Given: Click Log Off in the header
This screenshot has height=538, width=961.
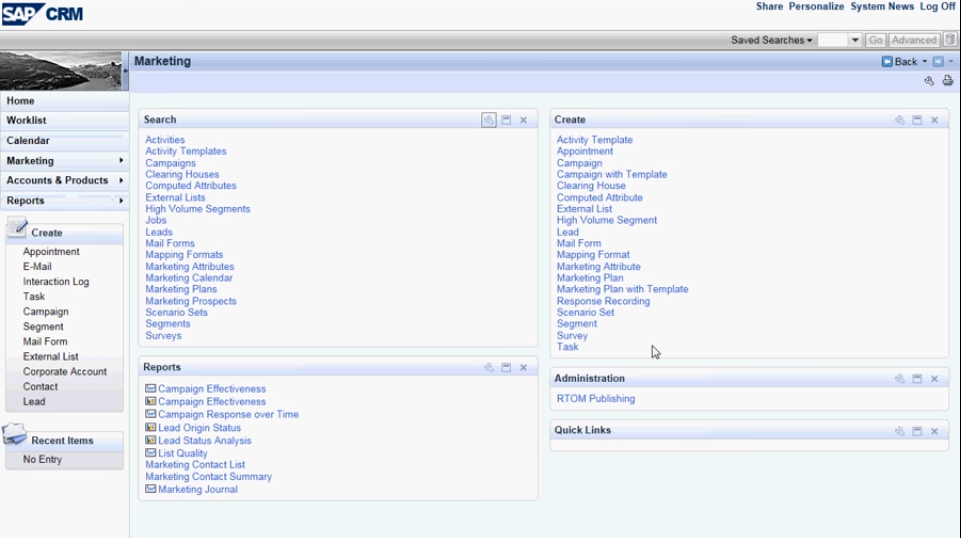Looking at the screenshot, I should [x=937, y=6].
